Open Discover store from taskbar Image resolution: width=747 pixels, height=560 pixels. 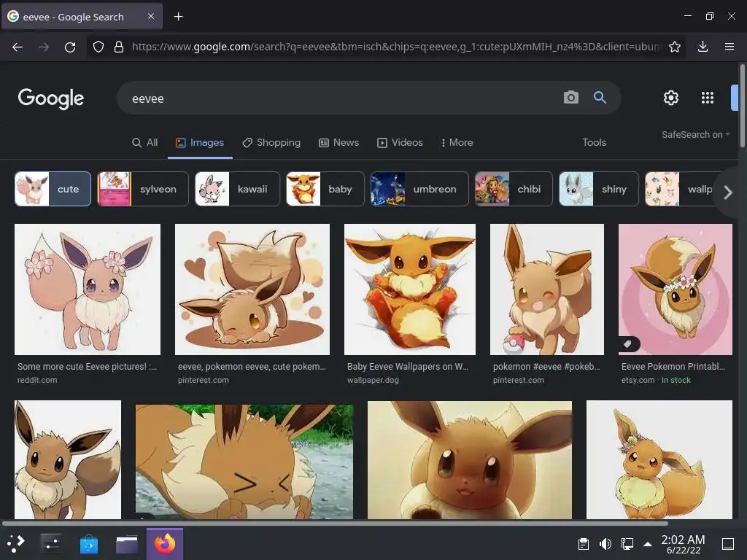[x=88, y=544]
